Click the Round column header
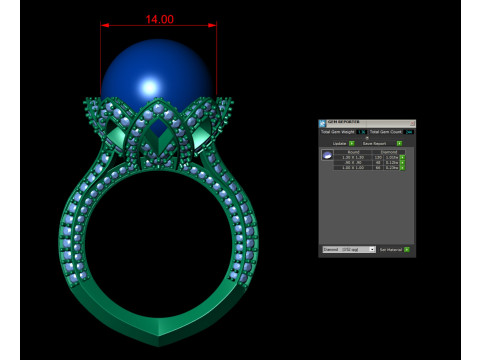The height and width of the screenshot is (360, 480). (353, 152)
